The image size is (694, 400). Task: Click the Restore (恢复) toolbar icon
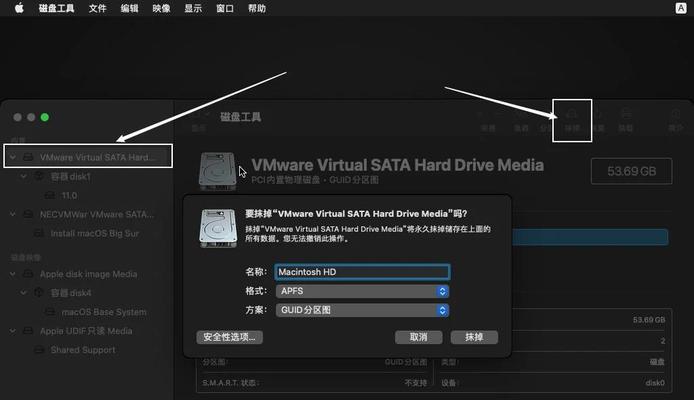pyautogui.click(x=598, y=120)
